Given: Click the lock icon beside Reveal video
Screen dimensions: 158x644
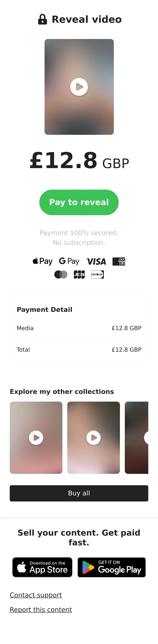Looking at the screenshot, I should [x=42, y=19].
